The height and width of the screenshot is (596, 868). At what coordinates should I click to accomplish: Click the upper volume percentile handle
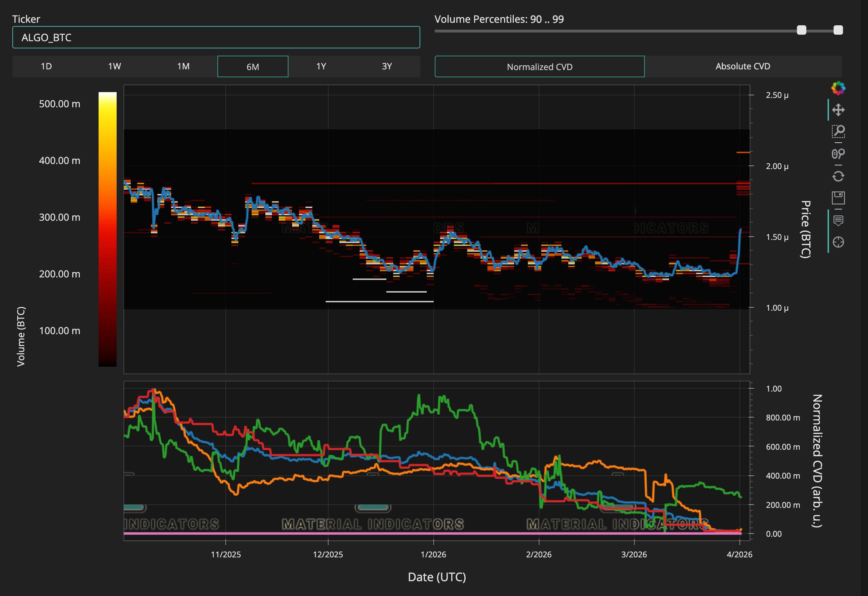point(838,30)
